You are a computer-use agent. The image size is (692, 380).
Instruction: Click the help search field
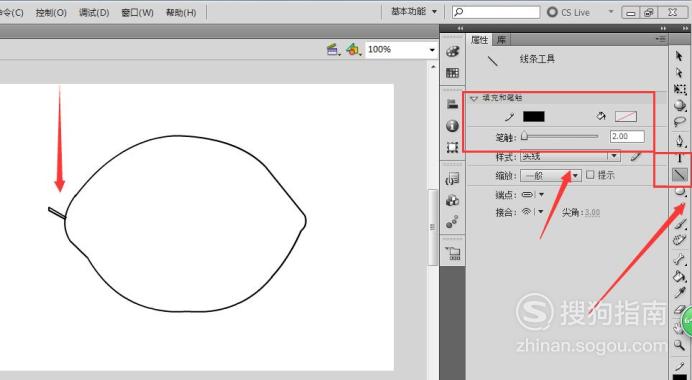(x=496, y=12)
